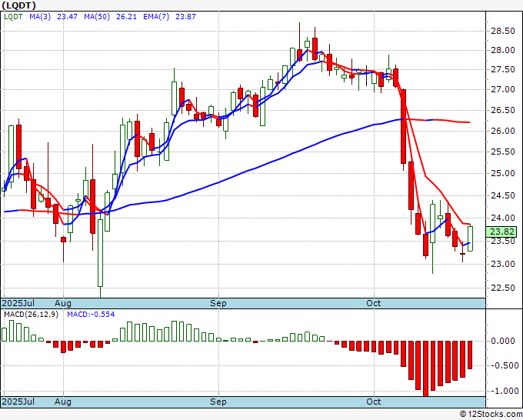Click the 26.50 price axis label
The image size is (523, 420).
(503, 111)
